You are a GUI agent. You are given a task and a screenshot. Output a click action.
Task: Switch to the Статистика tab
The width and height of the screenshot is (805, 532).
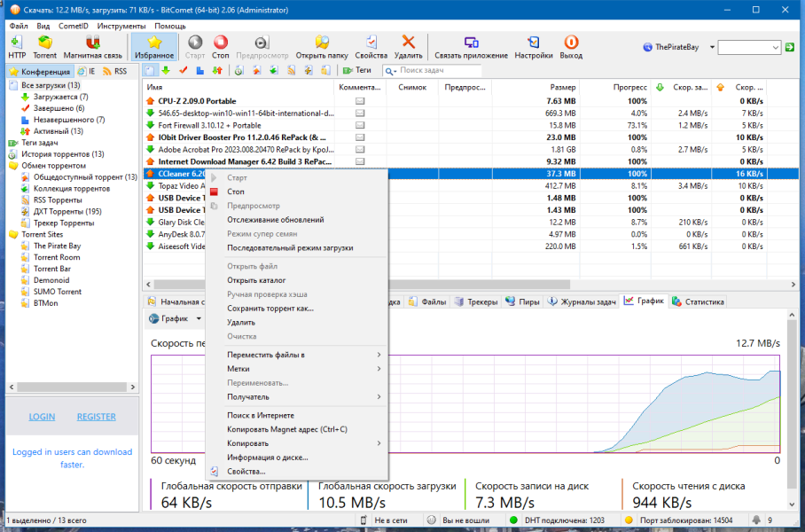(699, 302)
